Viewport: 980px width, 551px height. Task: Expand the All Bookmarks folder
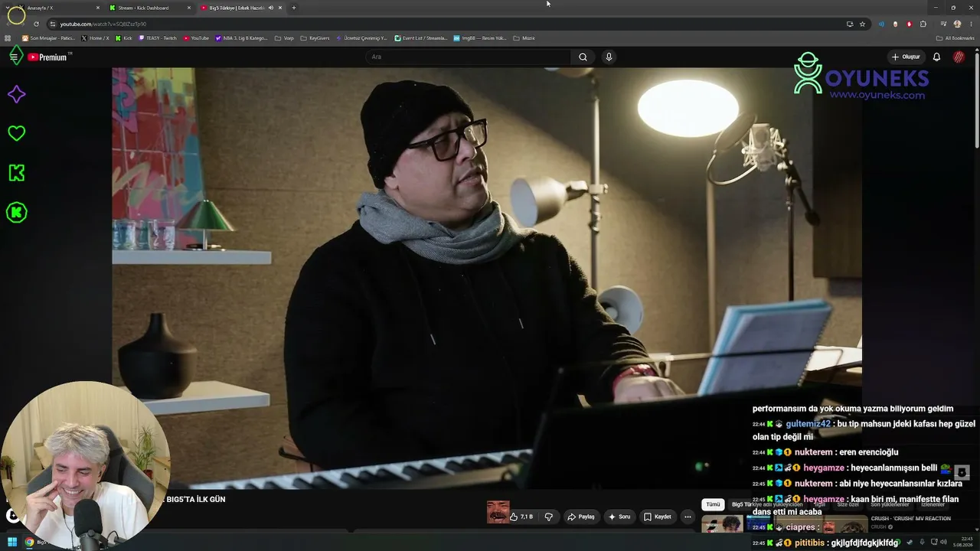[955, 37]
